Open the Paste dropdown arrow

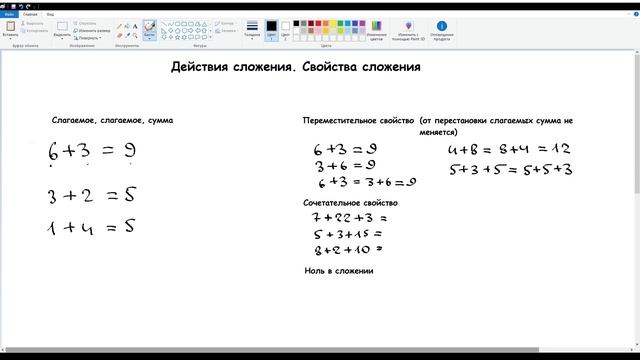pyautogui.click(x=11, y=39)
